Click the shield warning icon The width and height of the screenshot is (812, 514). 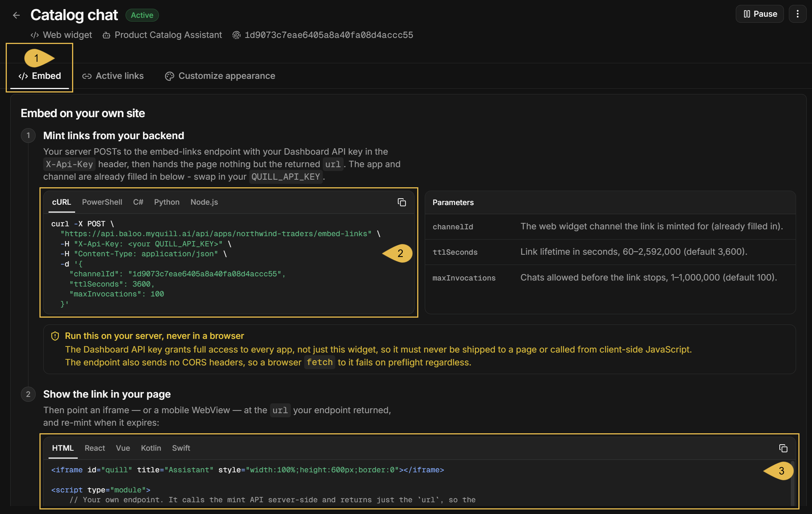(x=55, y=336)
